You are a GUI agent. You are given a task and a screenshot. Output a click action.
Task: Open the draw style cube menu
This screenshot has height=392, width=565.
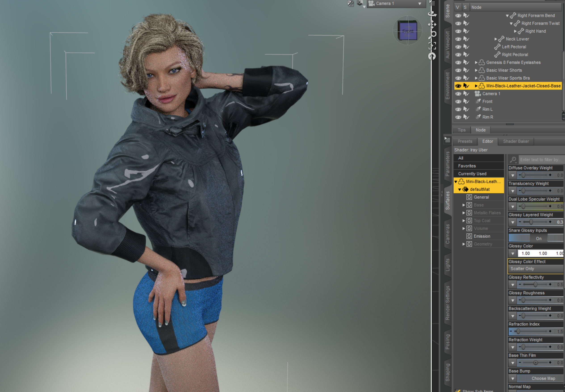360,3
